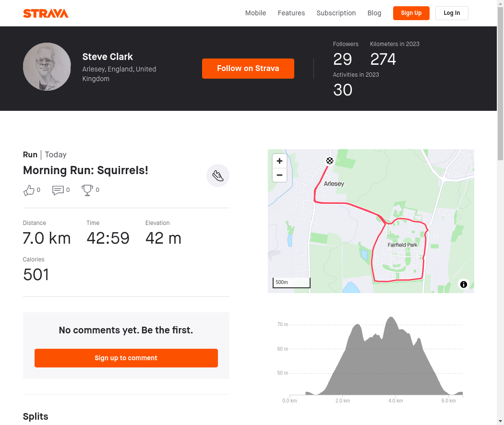Open map info icon
Viewport: 504px width, 425px height.
click(x=464, y=284)
